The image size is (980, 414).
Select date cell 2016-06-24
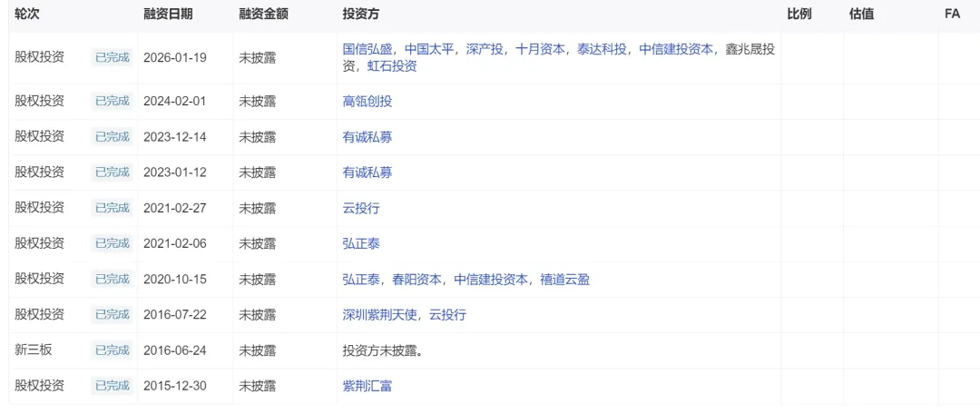175,350
